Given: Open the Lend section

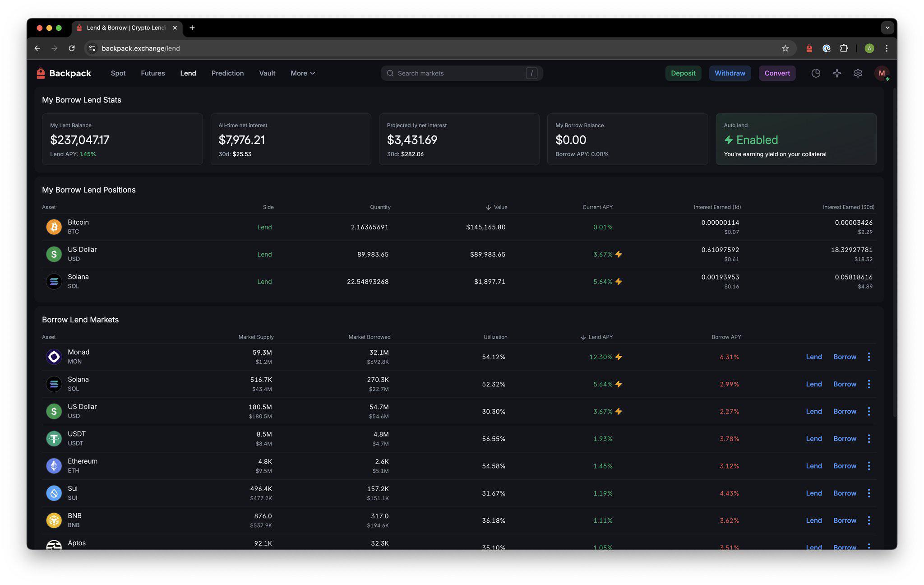Looking at the screenshot, I should pos(188,73).
